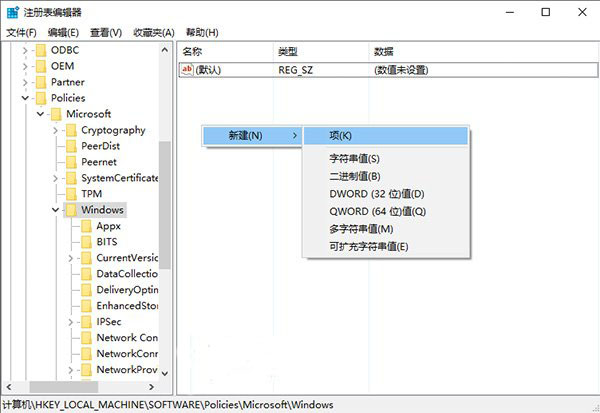Click the Cryptography folder icon
Screen dimensions: 600x413
71,130
